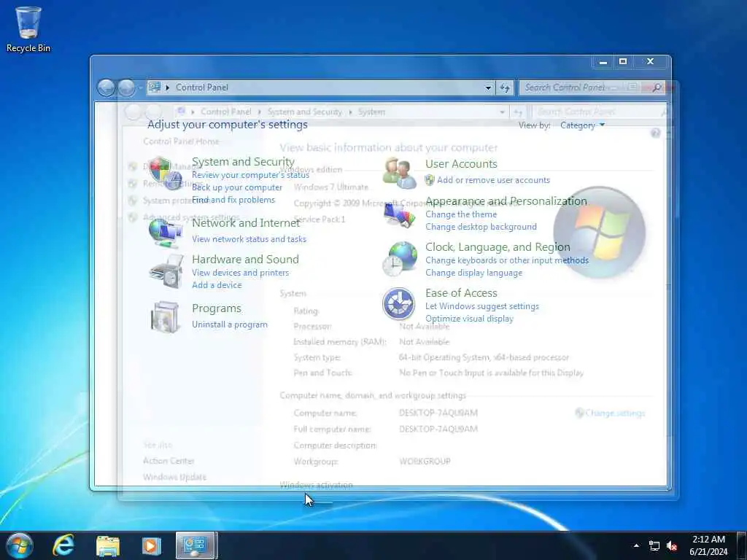Viewport: 747px width, 560px height.
Task: Click Control Panel in the address breadcrumb
Action: tap(201, 87)
